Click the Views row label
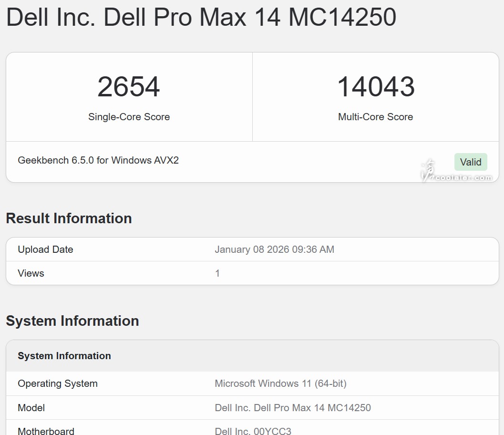This screenshot has height=435, width=504. click(x=31, y=273)
